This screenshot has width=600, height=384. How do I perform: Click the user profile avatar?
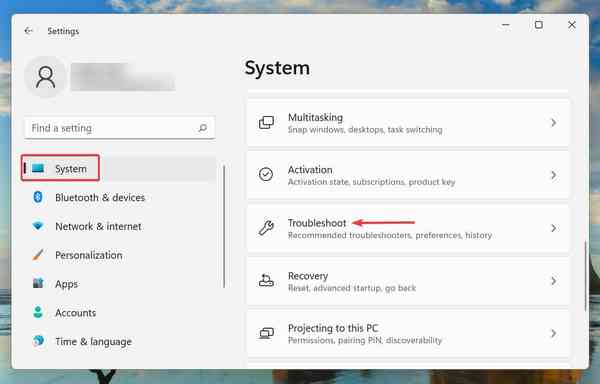tap(46, 77)
